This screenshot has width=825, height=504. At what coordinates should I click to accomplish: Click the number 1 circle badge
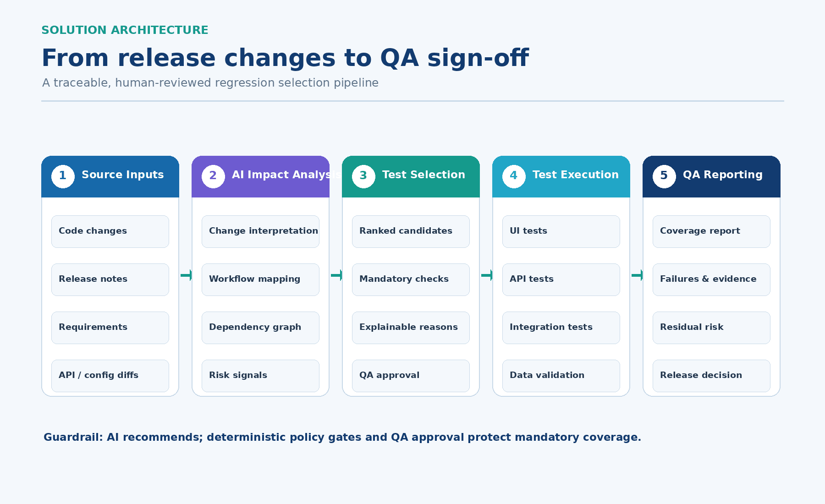[x=63, y=176]
